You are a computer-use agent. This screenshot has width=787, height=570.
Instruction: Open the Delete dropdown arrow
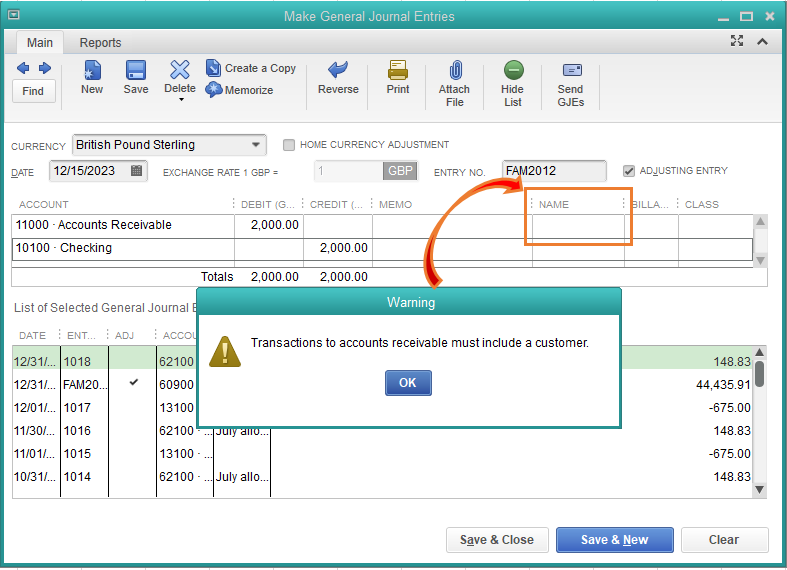tap(181, 100)
